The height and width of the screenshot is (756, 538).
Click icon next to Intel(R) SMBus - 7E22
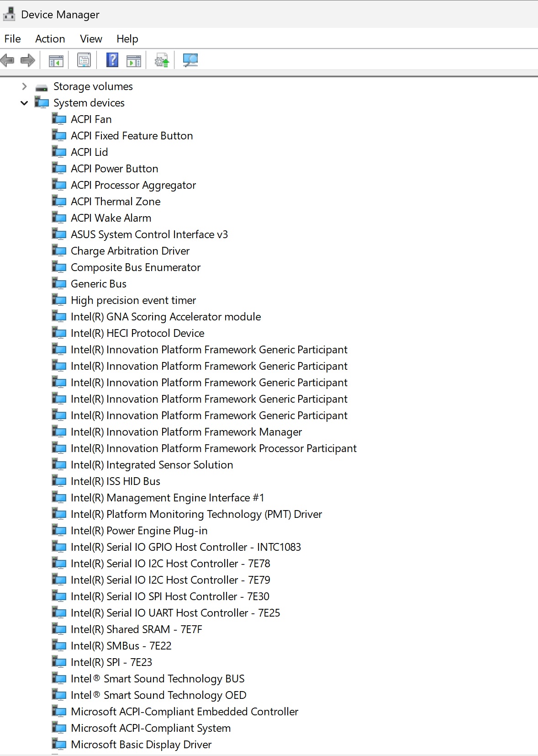(59, 645)
